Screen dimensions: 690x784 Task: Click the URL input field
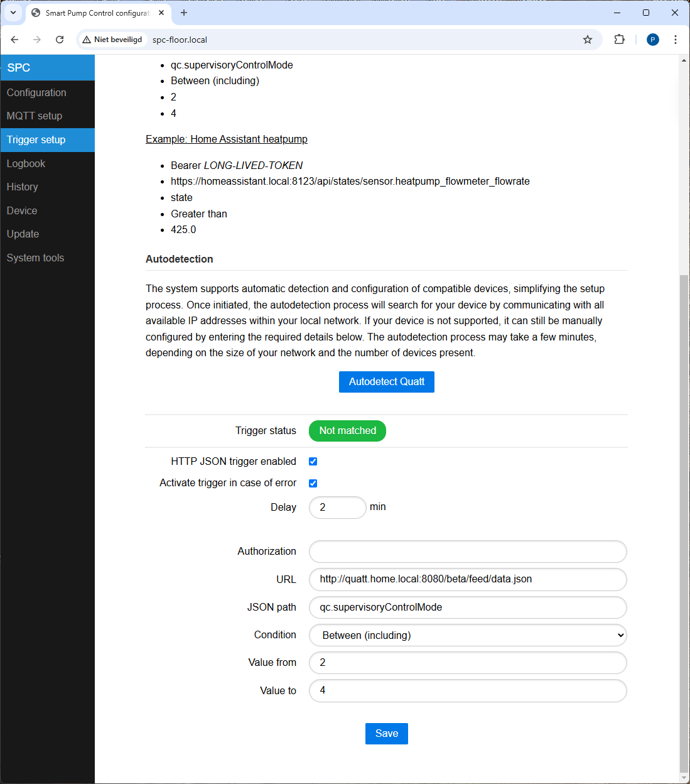point(468,579)
